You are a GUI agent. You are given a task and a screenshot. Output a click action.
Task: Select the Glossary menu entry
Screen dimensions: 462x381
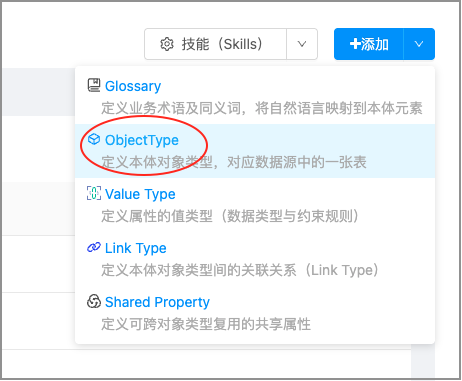pyautogui.click(x=255, y=97)
